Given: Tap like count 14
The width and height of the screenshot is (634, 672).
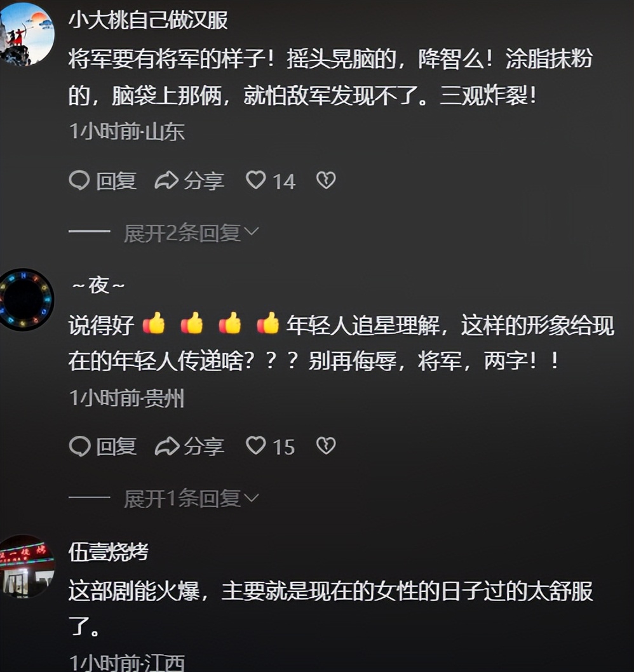Looking at the screenshot, I should [x=284, y=181].
